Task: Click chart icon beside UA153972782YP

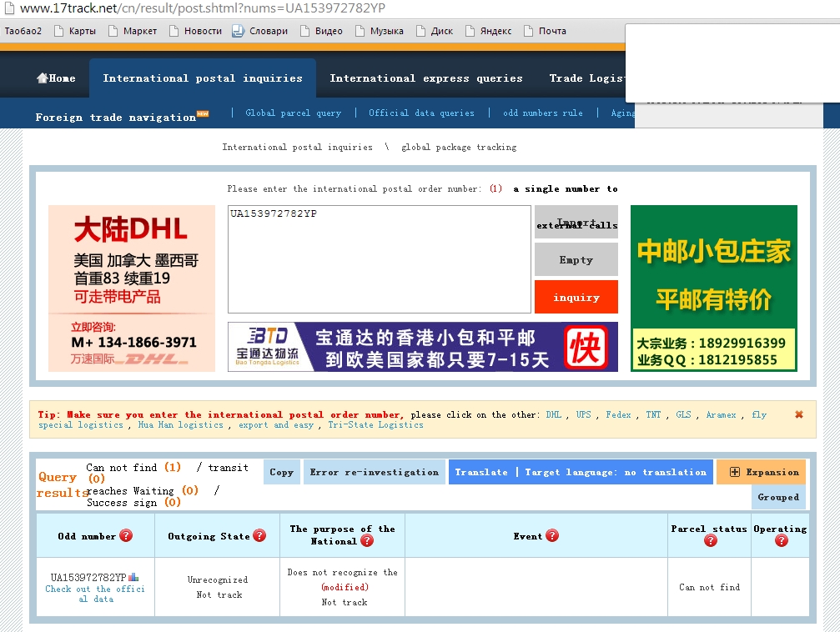Action: click(133, 577)
